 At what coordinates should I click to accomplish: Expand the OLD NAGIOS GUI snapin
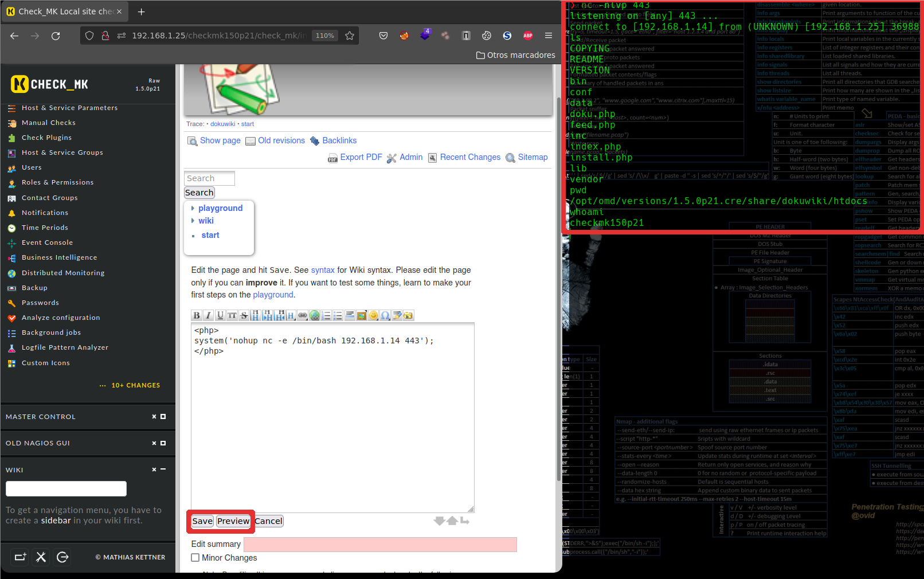pyautogui.click(x=163, y=443)
